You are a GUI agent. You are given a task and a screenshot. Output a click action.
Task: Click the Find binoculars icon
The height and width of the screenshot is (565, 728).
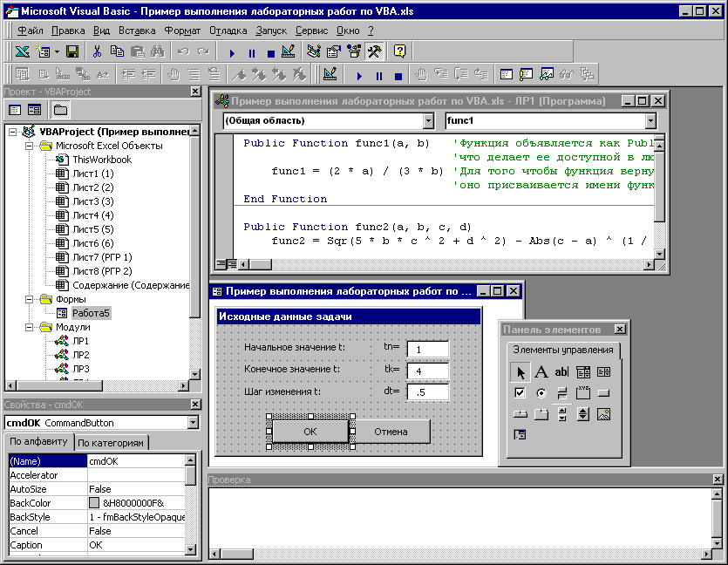tap(158, 51)
